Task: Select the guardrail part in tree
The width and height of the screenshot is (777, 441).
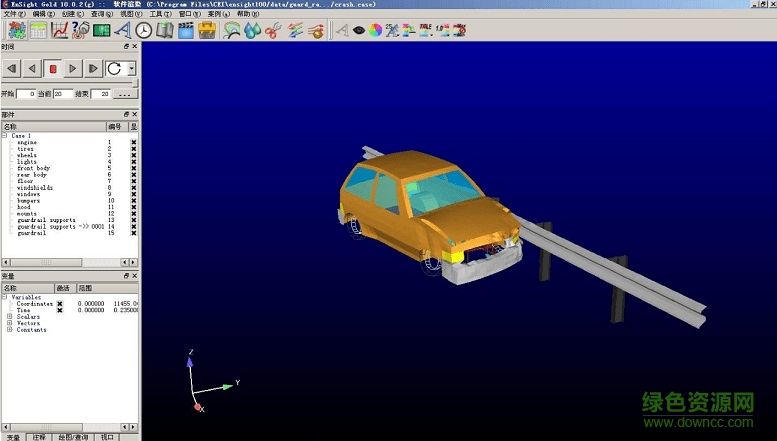Action: [x=34, y=233]
